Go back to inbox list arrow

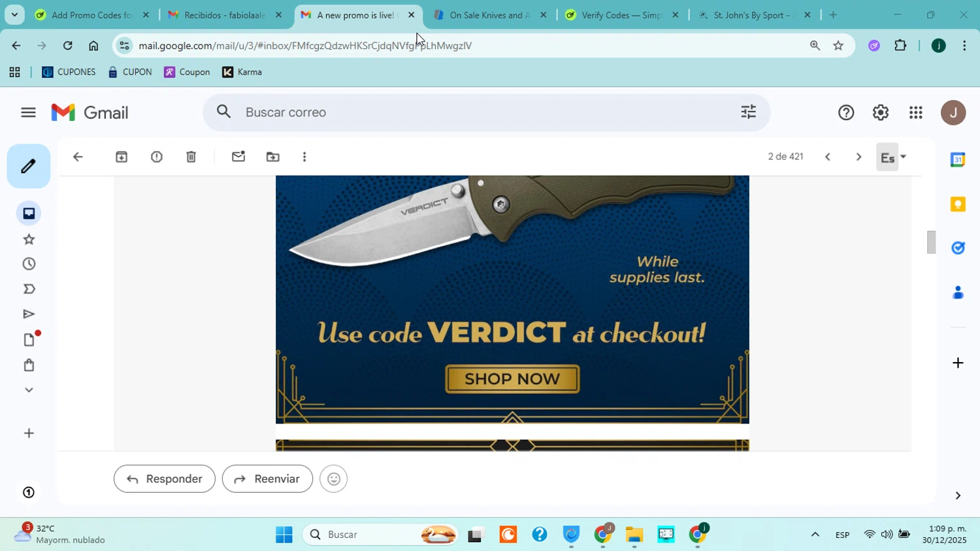click(x=78, y=157)
